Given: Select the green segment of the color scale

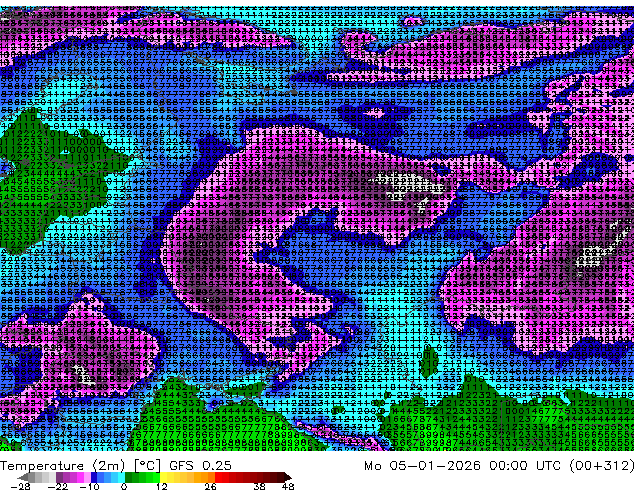Looking at the screenshot, I should point(142,477).
